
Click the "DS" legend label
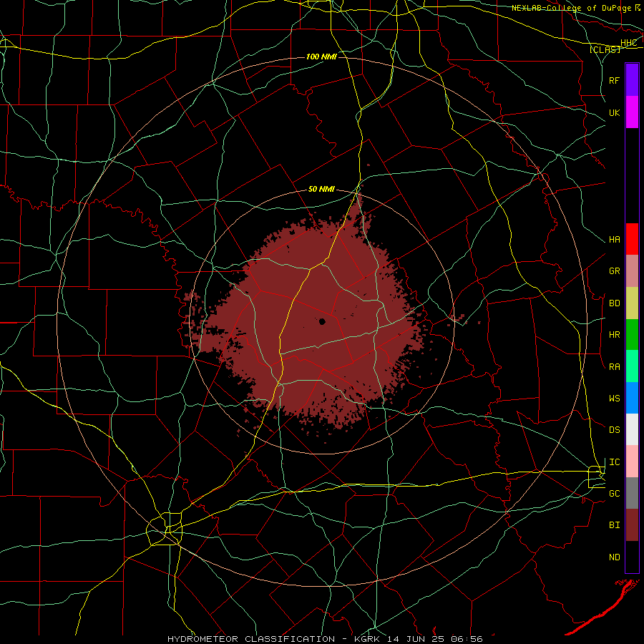coord(614,430)
